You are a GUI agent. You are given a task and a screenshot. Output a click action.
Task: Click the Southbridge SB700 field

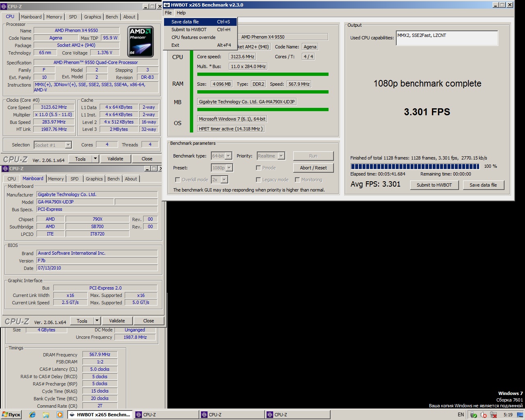97,226
